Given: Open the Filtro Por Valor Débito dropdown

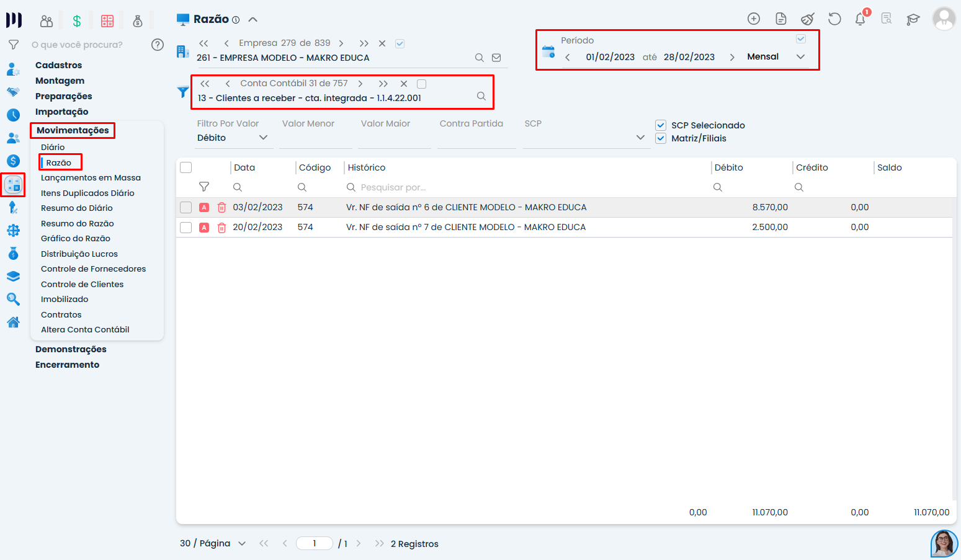Looking at the screenshot, I should [x=233, y=138].
